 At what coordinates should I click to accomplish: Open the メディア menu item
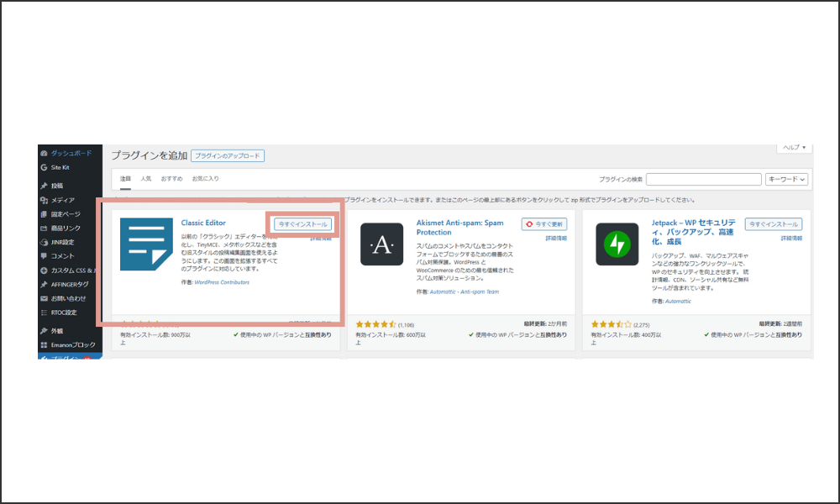63,200
